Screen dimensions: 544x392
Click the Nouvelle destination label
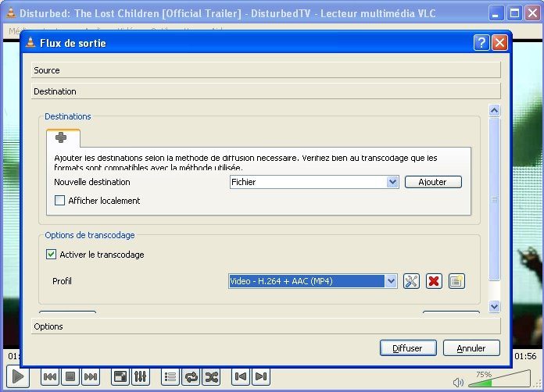92,182
